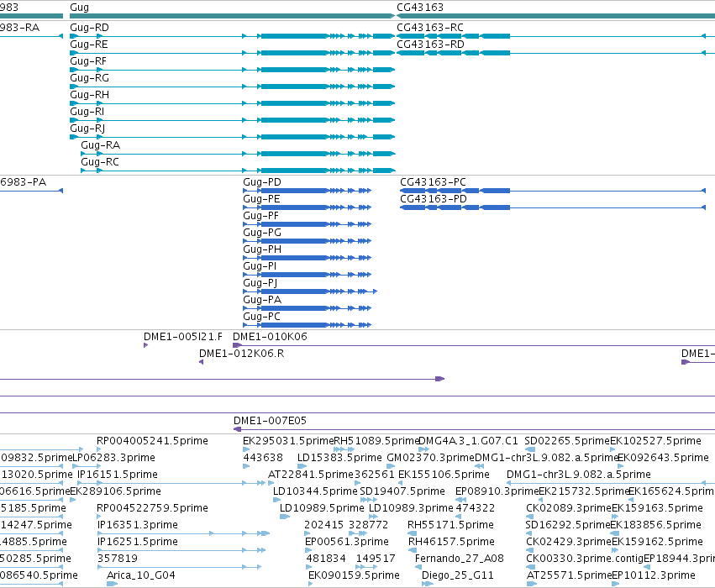Select the IP16251.5prime EST label
The height and width of the screenshot is (588, 715).
(138, 542)
